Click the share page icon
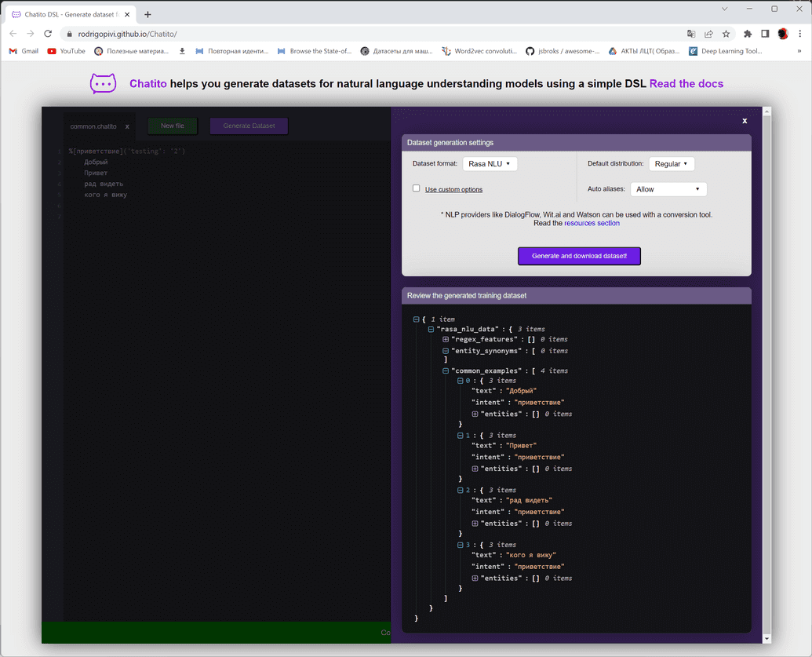The image size is (812, 657). pyautogui.click(x=708, y=34)
